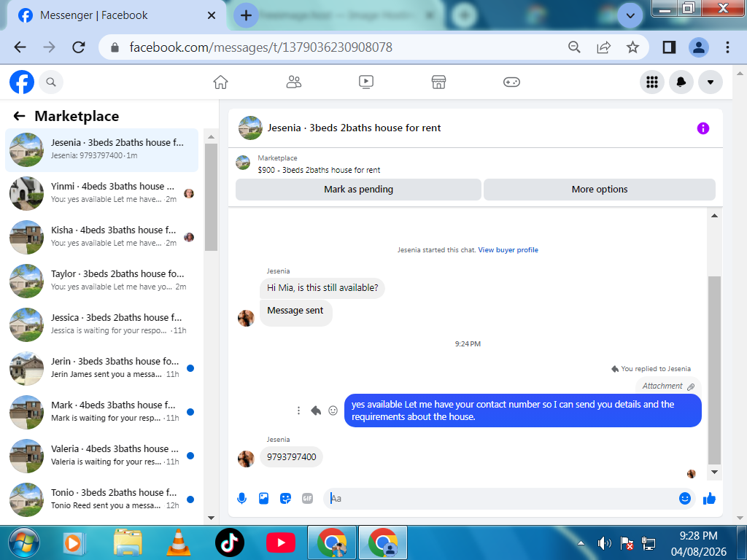React with the smiley icon on sent message

click(333, 411)
